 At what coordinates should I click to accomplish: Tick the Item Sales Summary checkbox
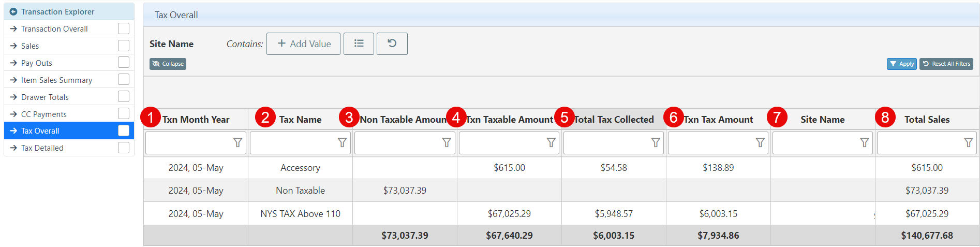point(124,80)
